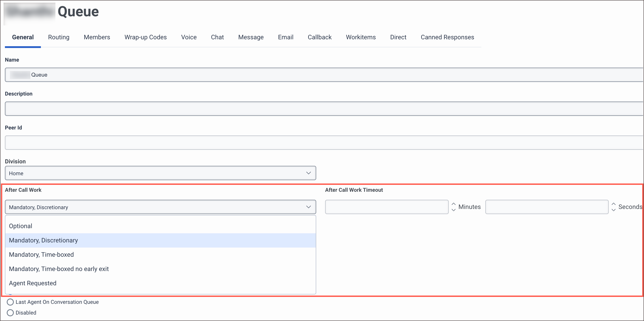Viewport: 644px width, 321px height.
Task: Decrement the Minutes stepper down arrow
Action: [x=453, y=210]
